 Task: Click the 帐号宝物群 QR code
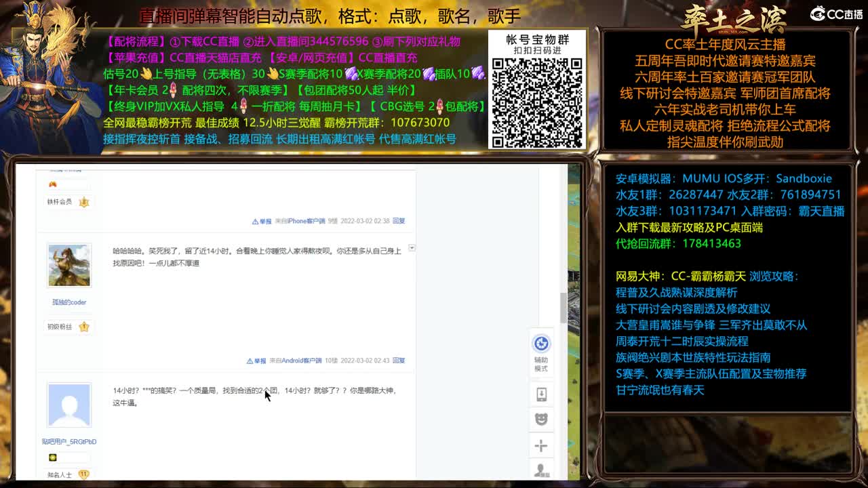(x=537, y=102)
